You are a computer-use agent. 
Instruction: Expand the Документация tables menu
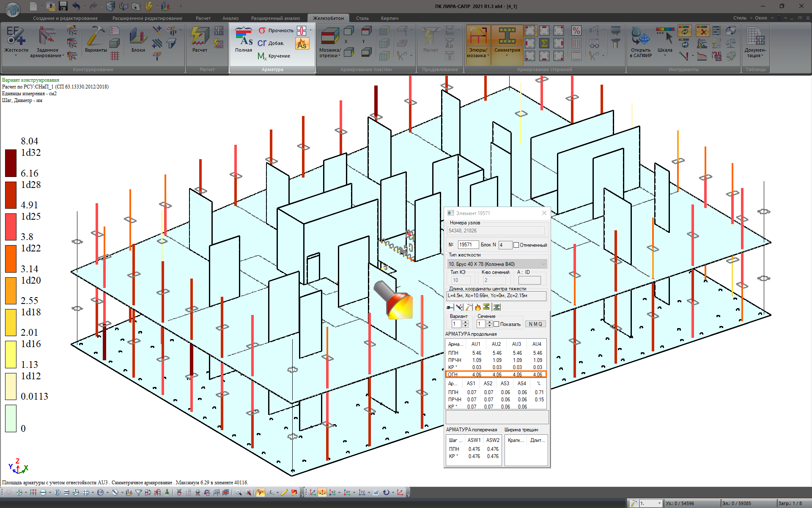755,53
